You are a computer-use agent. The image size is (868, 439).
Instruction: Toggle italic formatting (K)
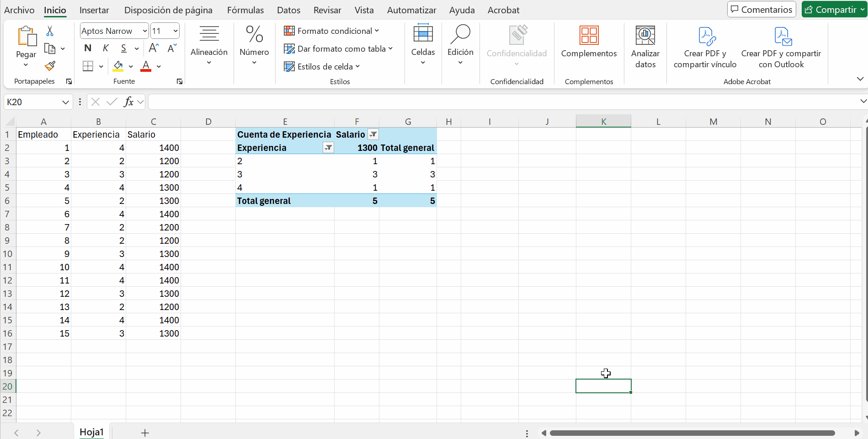106,48
